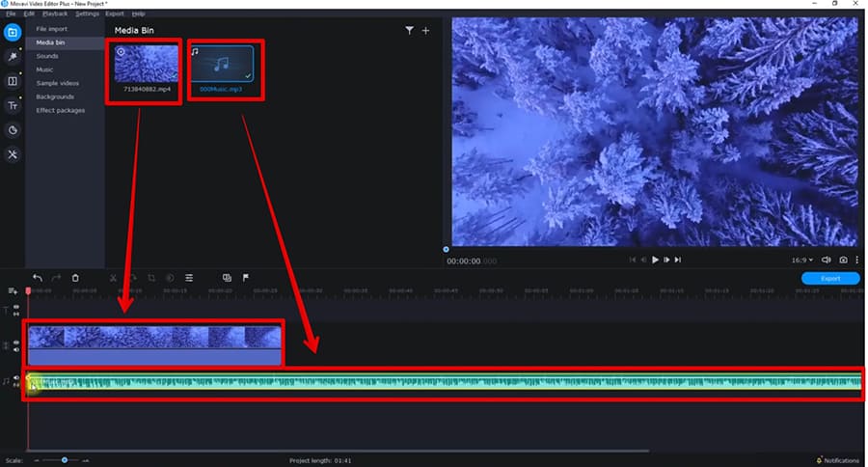Open the More Tools wrench sidebar icon
This screenshot has height=467, width=868.
[13, 154]
